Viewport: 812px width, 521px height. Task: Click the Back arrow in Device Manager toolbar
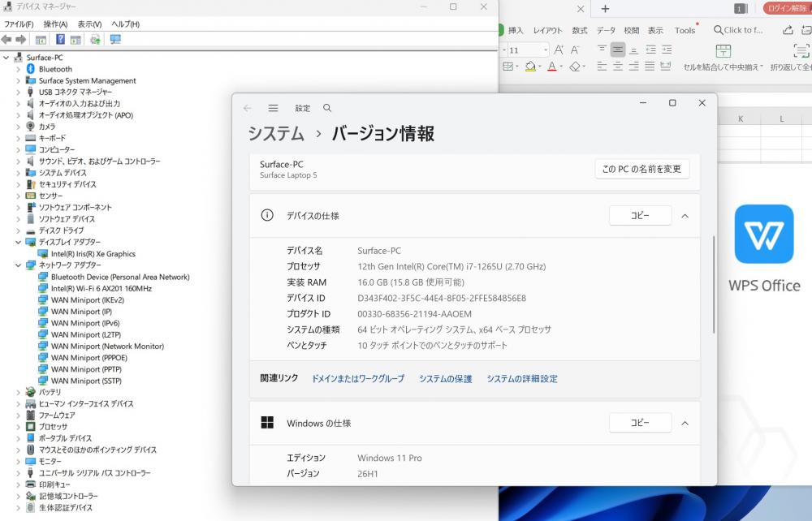coord(6,39)
